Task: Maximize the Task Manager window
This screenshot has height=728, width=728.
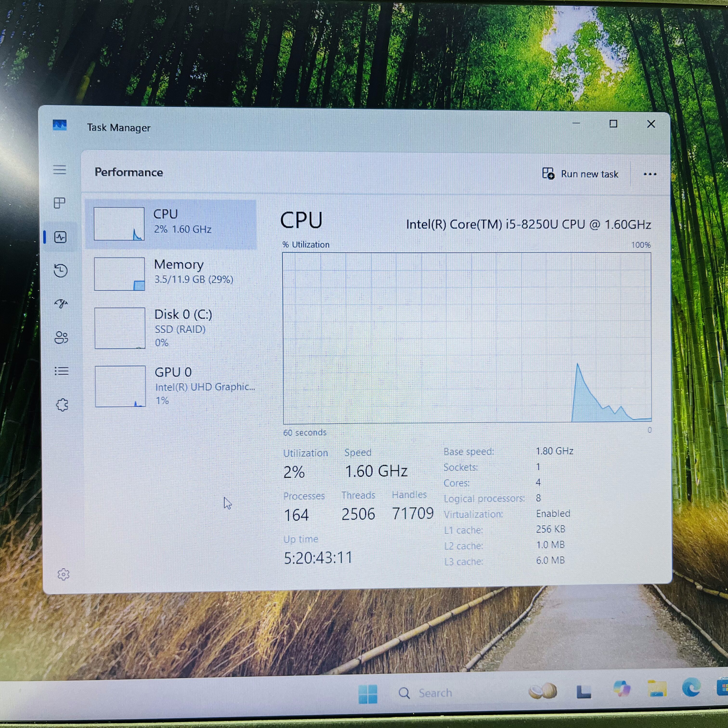Action: click(613, 123)
